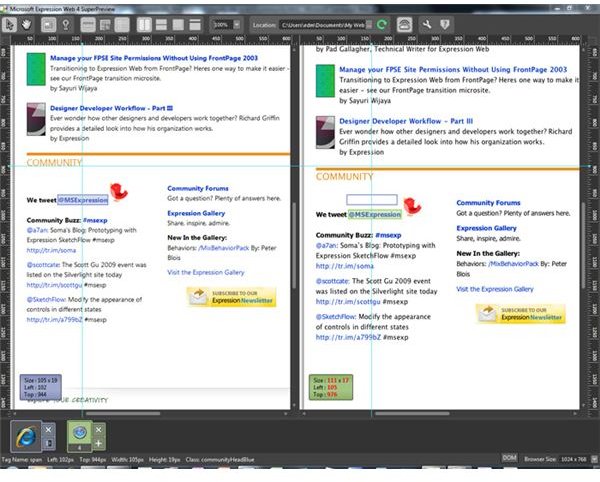Click 'Class: communityHeadBlue' status text
Image resolution: width=600 pixels, height=482 pixels.
[x=220, y=459]
